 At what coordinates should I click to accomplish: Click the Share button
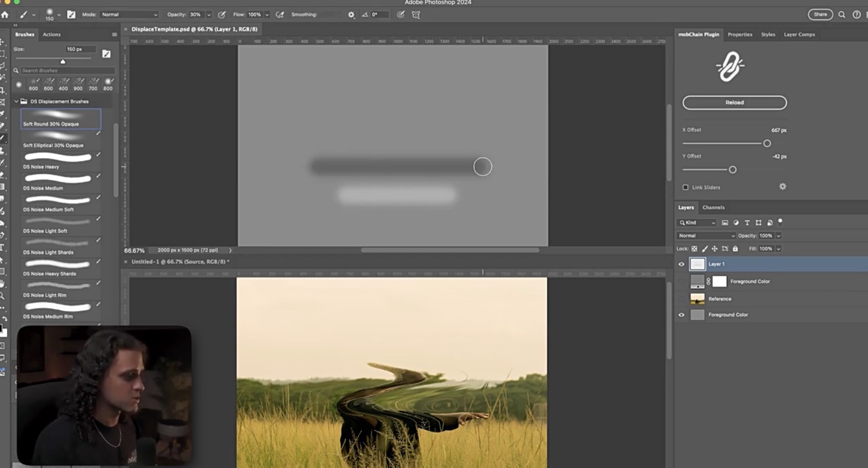(x=820, y=15)
